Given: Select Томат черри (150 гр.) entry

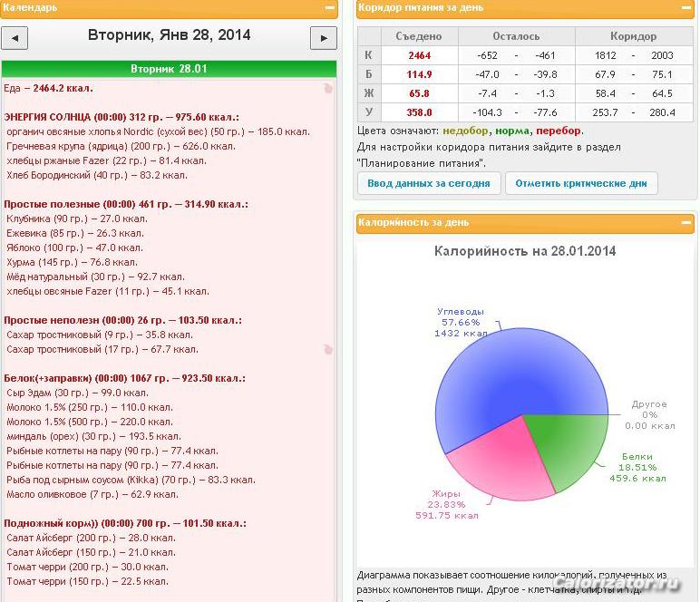Looking at the screenshot, I should [x=87, y=581].
